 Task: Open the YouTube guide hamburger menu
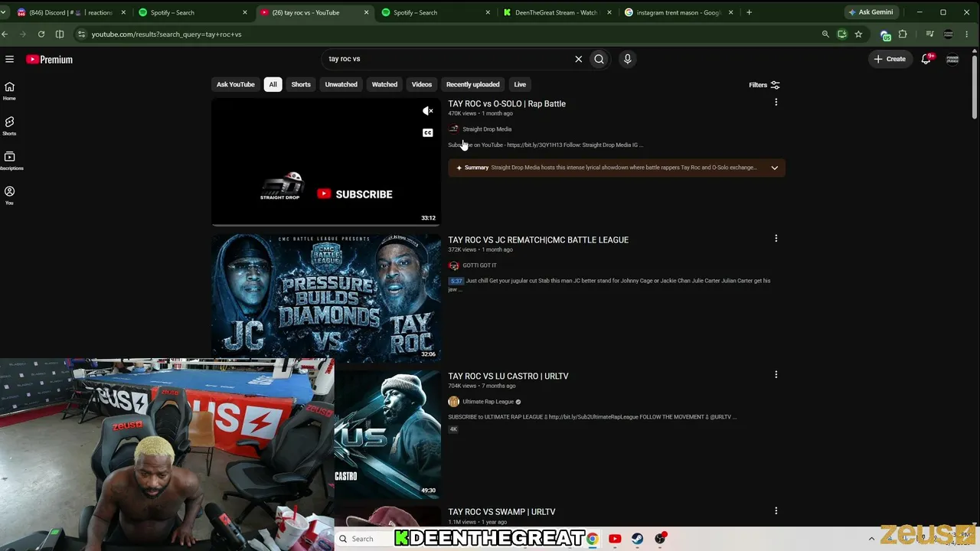click(9, 59)
